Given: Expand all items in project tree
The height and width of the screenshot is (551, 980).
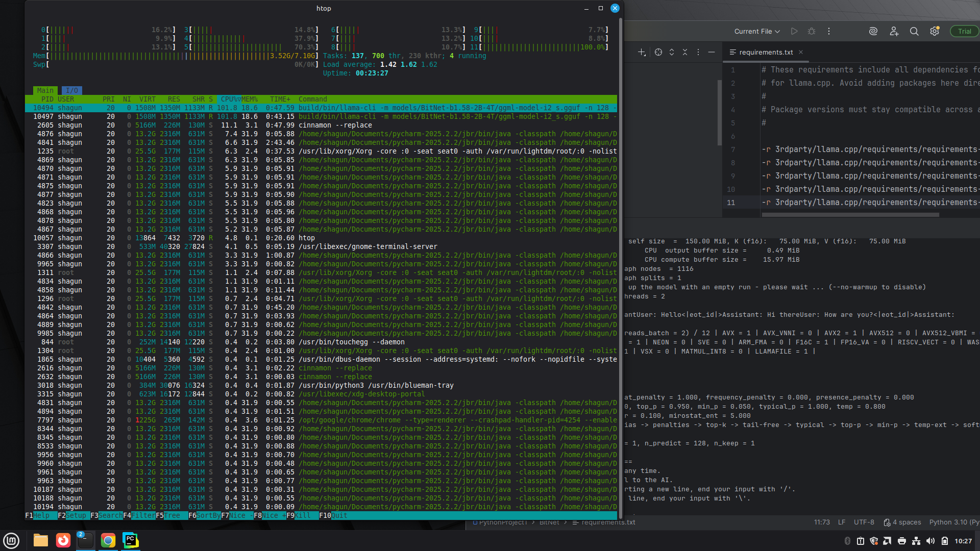Looking at the screenshot, I should (x=672, y=52).
